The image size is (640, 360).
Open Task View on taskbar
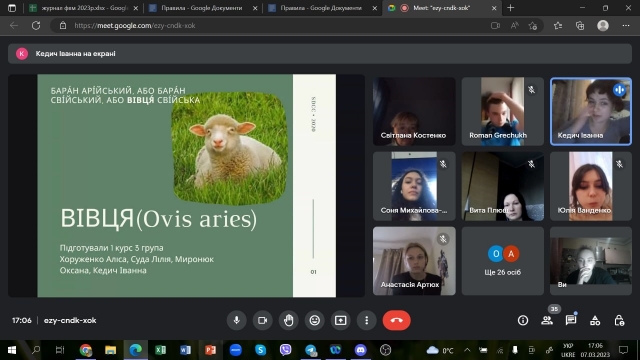[60, 350]
